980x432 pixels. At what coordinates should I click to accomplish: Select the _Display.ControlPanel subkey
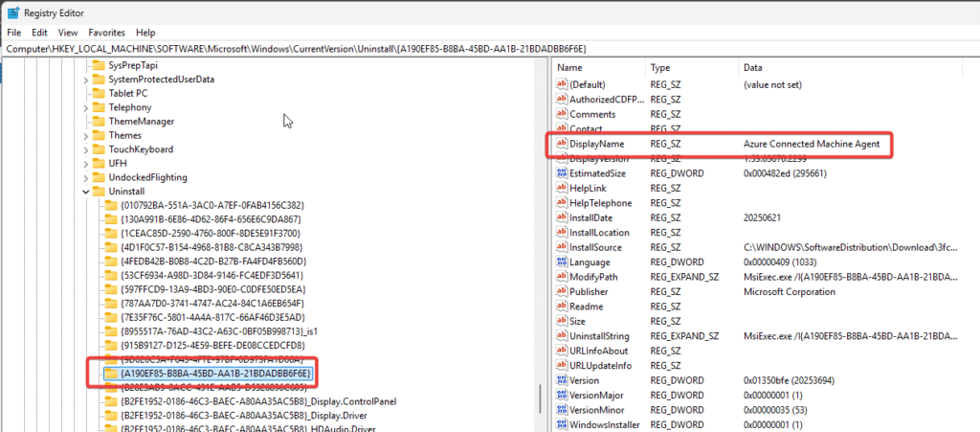click(258, 400)
